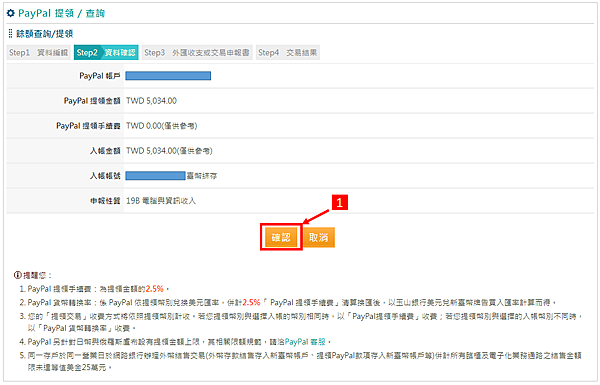Click the 提領手續費 value TWD 0.00(僅供參考)
This screenshot has width=600, height=385.
161,126
